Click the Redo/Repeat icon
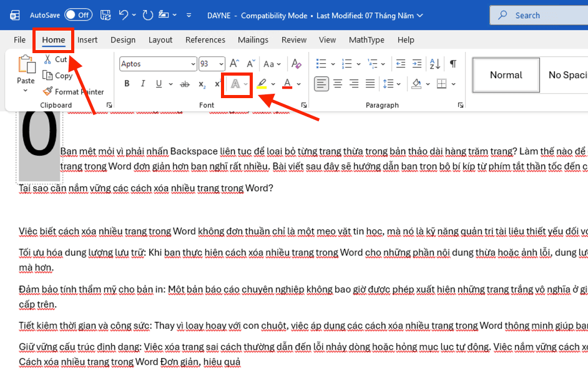The height and width of the screenshot is (385, 588). pyautogui.click(x=148, y=15)
